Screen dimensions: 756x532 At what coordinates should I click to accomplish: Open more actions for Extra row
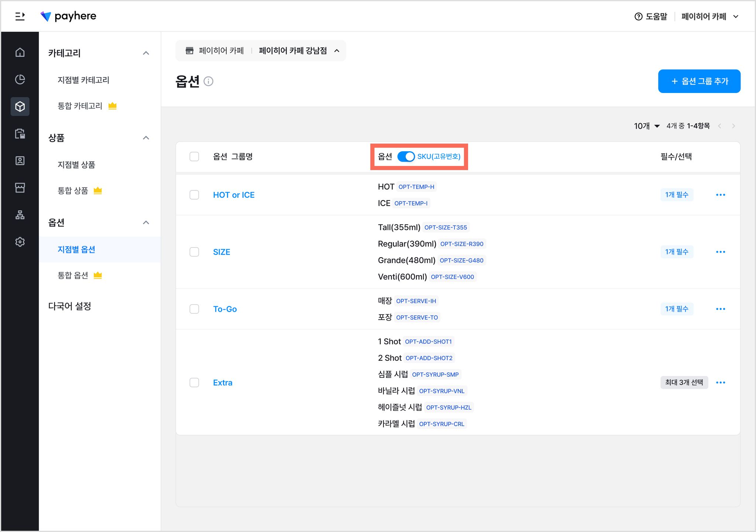coord(721,383)
